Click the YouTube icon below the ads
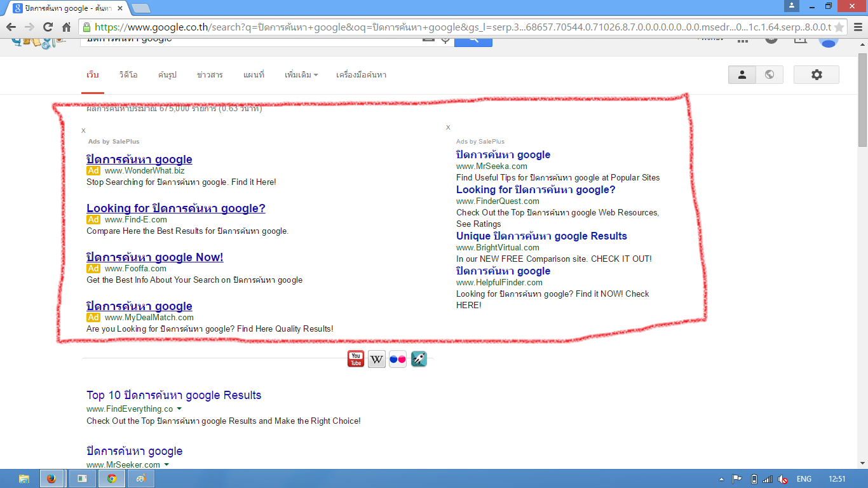868x488 pixels. click(x=356, y=359)
